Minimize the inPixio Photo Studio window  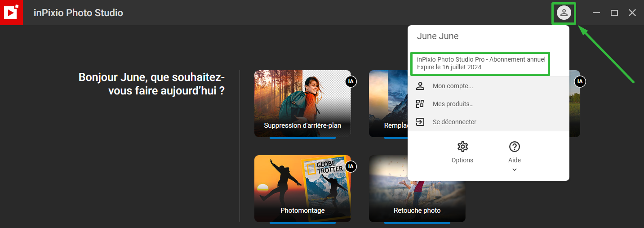point(596,13)
